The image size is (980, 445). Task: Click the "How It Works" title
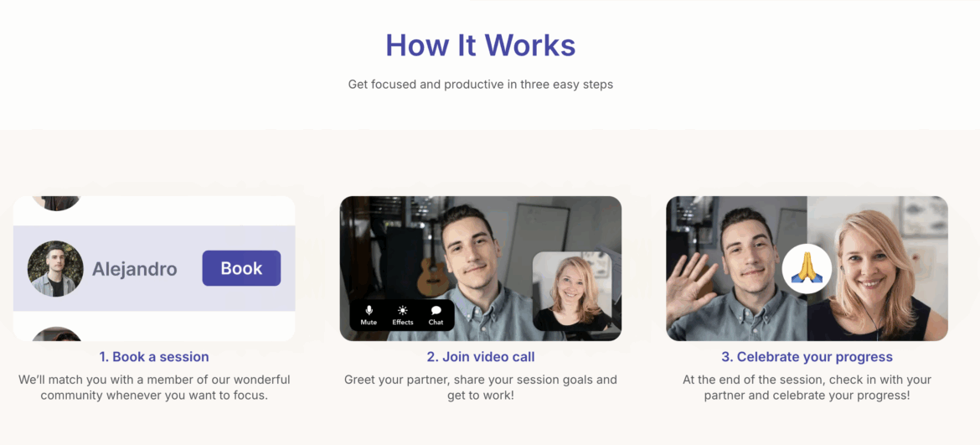pos(481,45)
